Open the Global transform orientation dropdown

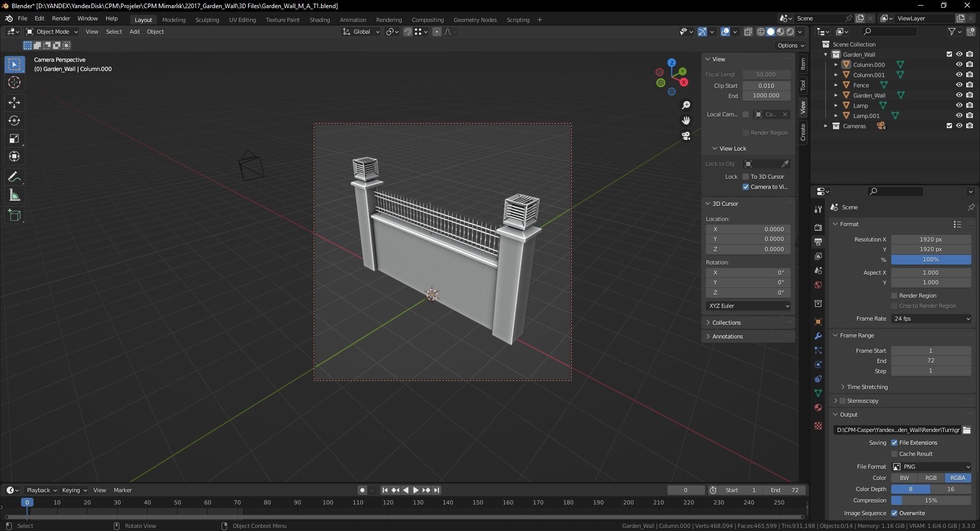(x=361, y=32)
